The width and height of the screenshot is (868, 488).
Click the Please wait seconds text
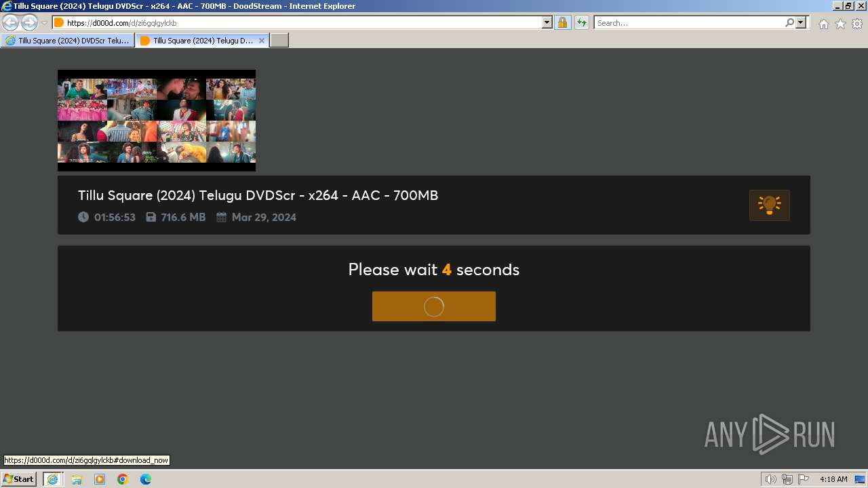434,269
